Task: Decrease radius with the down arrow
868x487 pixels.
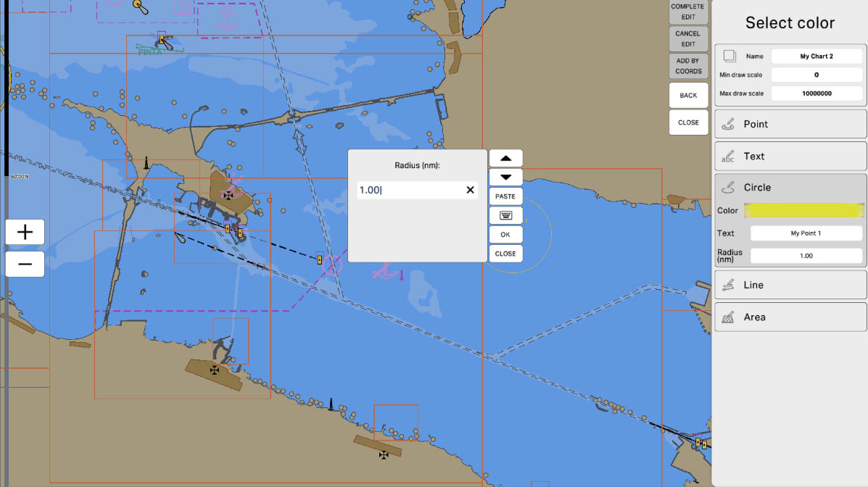Action: (x=505, y=177)
